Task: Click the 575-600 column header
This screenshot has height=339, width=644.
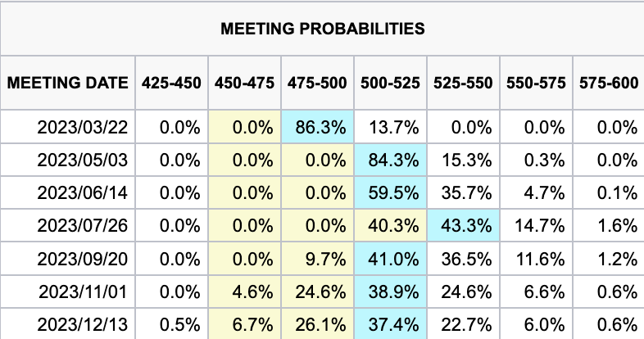Action: coord(608,83)
